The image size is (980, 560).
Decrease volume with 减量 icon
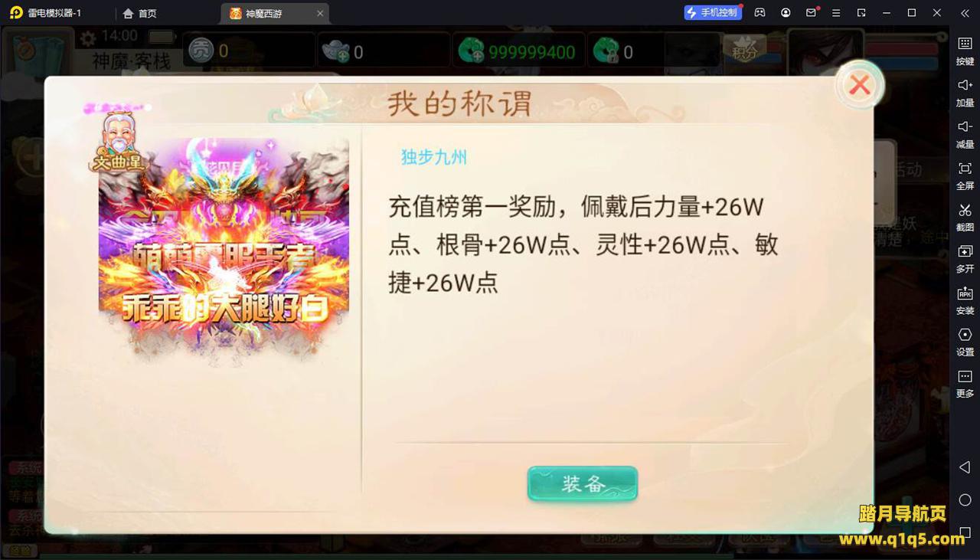pos(965,134)
